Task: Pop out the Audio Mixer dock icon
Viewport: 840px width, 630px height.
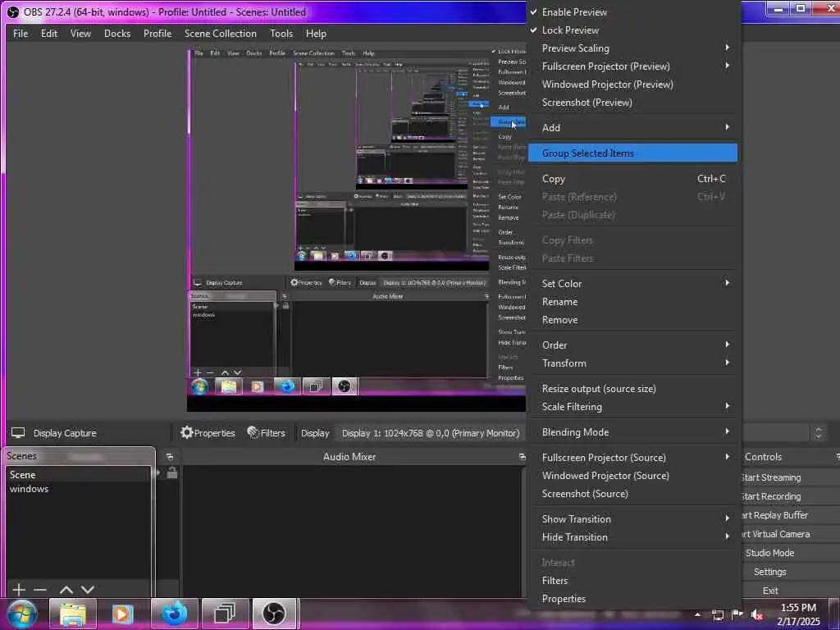Action: click(x=522, y=457)
